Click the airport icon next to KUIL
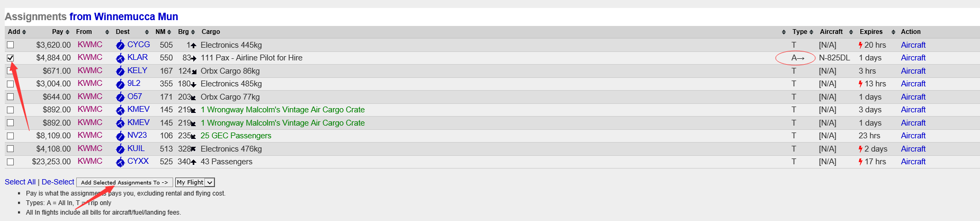 coord(120,149)
